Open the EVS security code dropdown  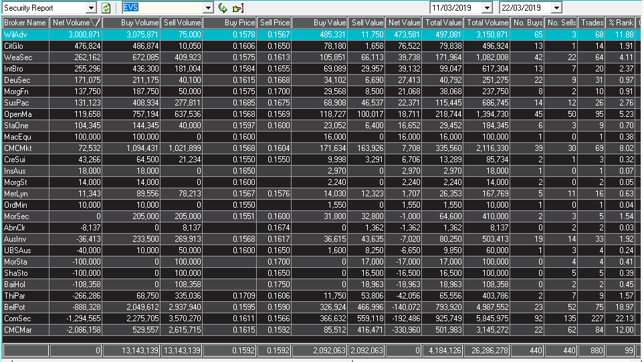208,8
